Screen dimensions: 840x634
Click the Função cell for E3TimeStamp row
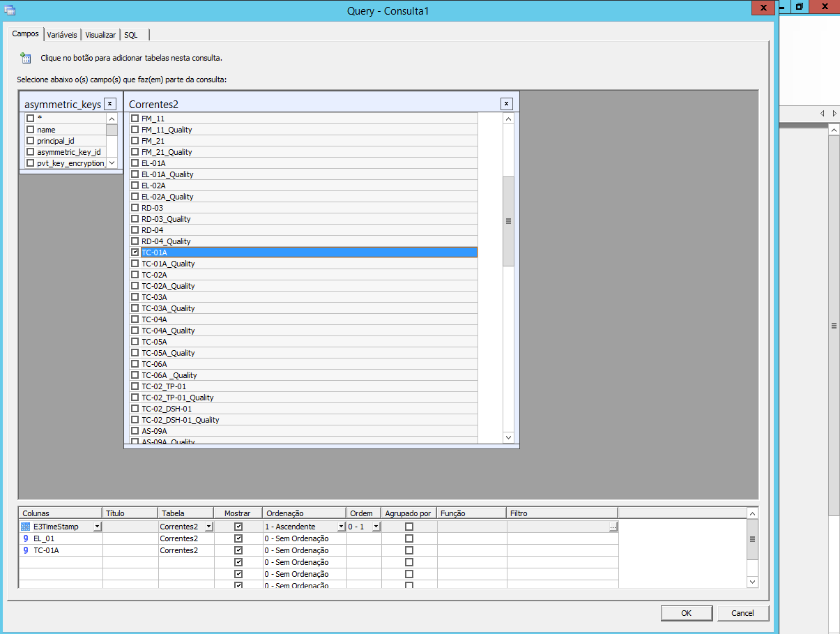pyautogui.click(x=472, y=527)
